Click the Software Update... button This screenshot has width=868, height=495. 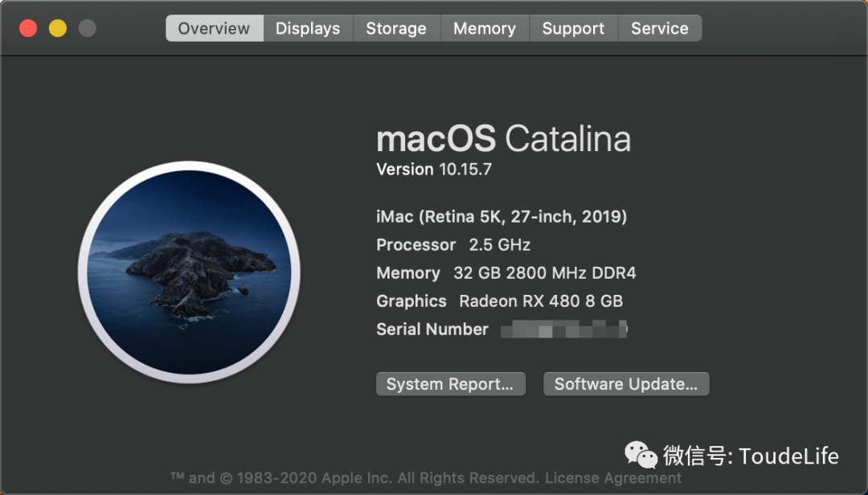(626, 384)
